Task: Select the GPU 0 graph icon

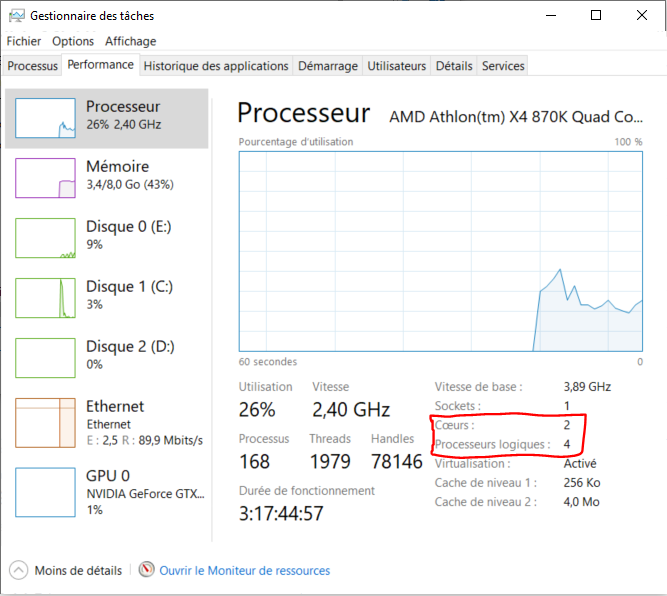Action: click(x=46, y=492)
